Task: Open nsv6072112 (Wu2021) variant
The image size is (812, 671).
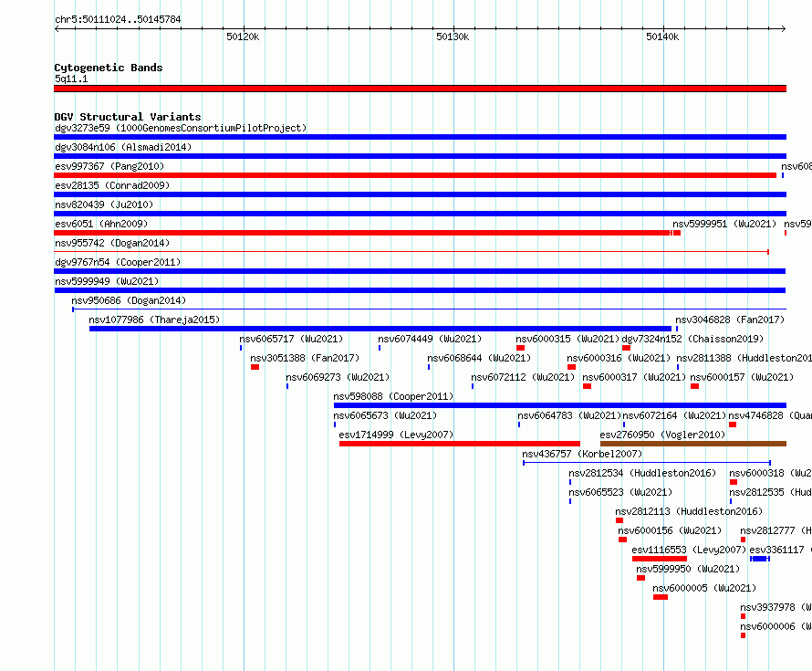Action: tap(523, 377)
